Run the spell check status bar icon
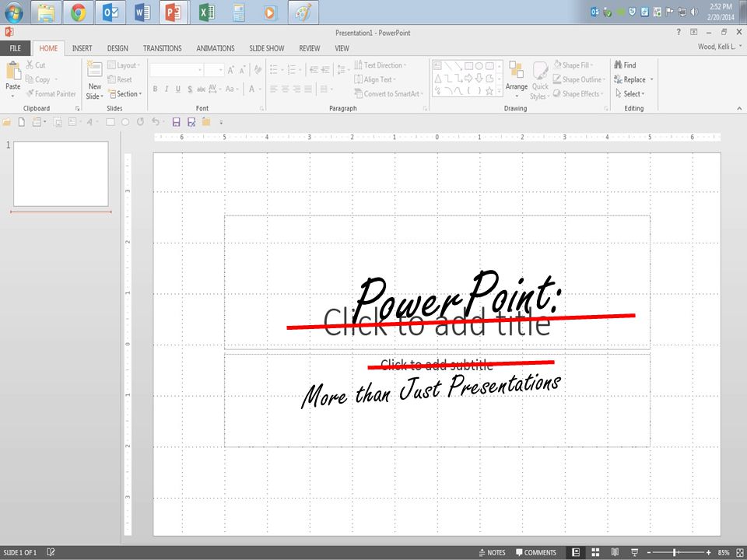This screenshot has height=560, width=747. tap(51, 552)
